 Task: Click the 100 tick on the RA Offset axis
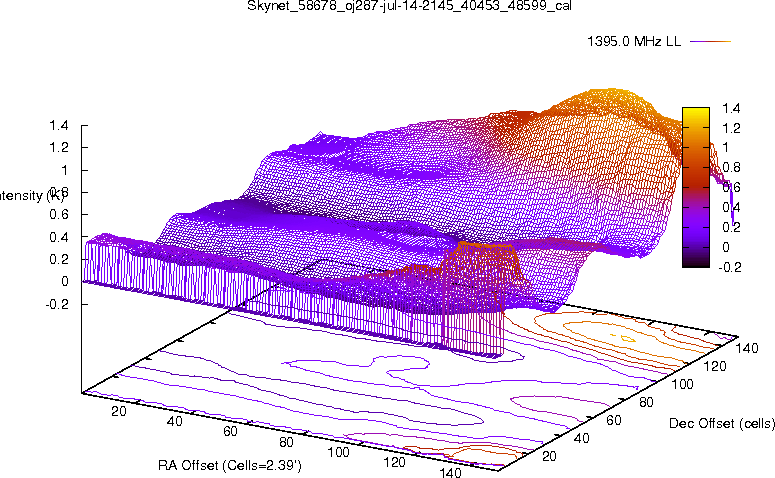pos(339,452)
